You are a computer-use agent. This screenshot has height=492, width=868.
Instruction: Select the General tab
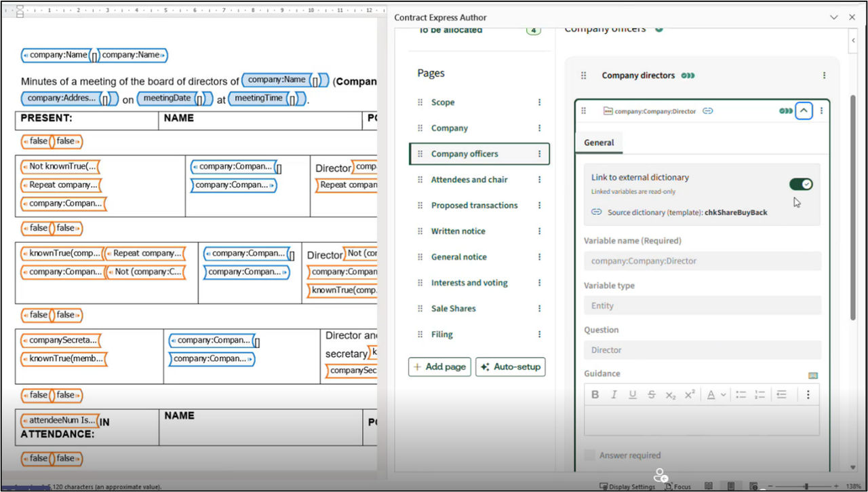point(599,143)
